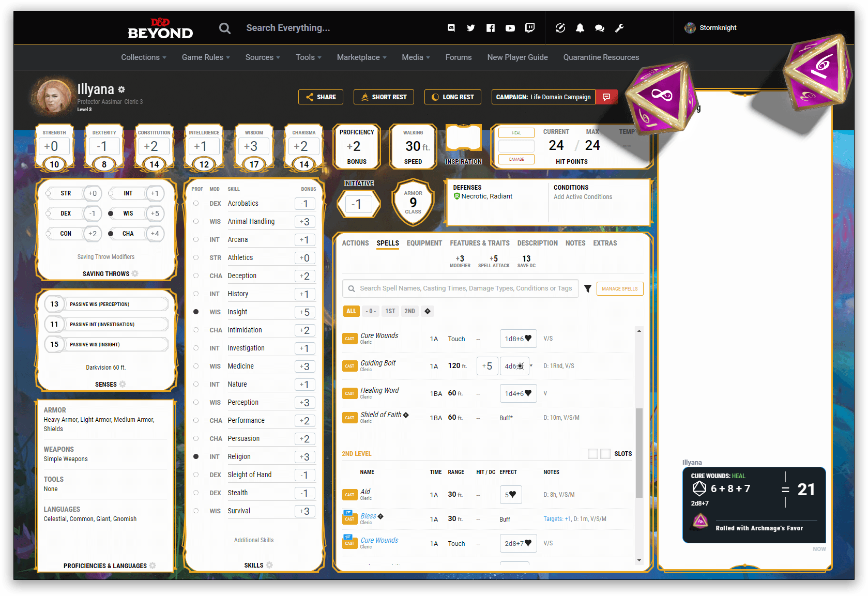Expand the Game Rules menu
The image size is (868, 596).
206,57
